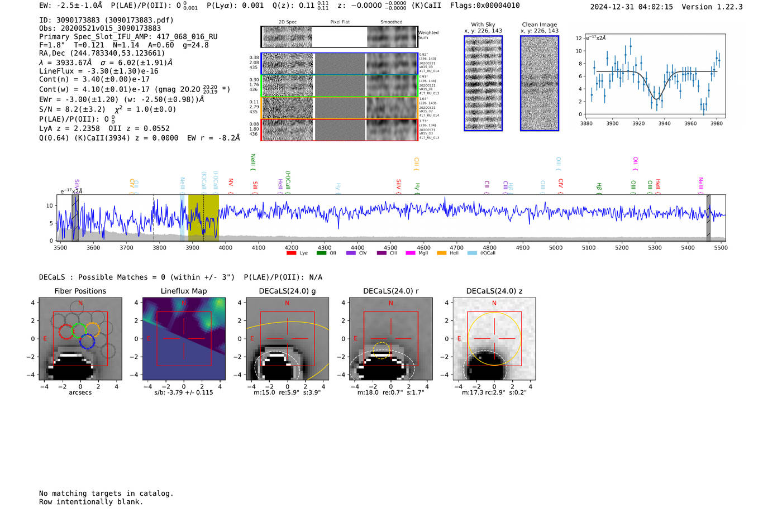
Task: Open the DECaLS(24.0) z cutout
Action: click(x=494, y=339)
